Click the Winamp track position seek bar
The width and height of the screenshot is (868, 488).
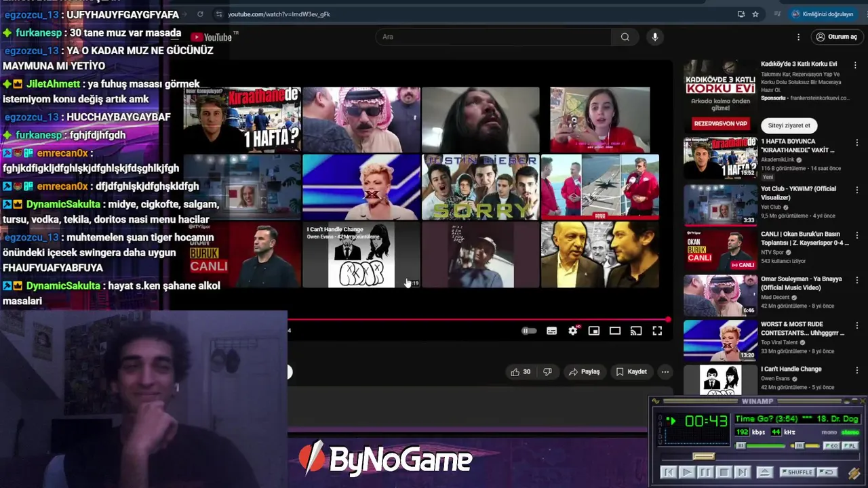760,457
